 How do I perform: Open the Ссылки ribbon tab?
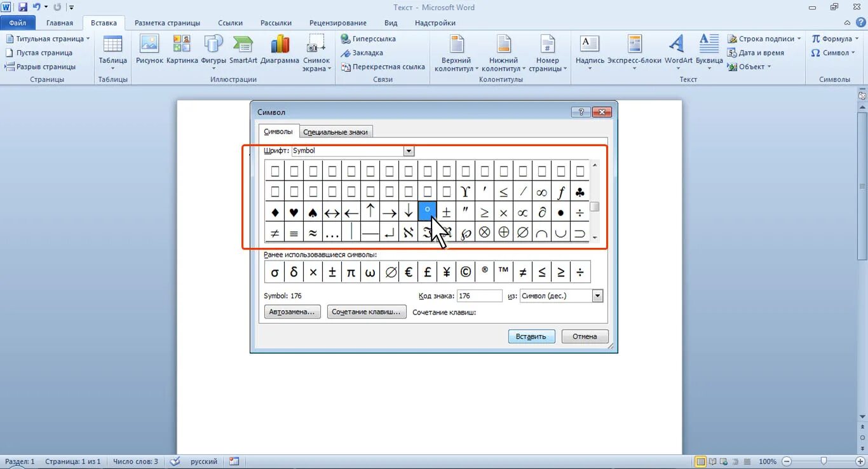tap(230, 23)
